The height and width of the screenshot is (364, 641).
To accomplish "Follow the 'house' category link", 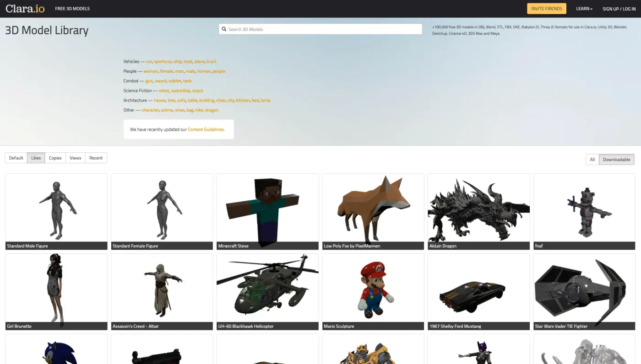I will [x=160, y=100].
